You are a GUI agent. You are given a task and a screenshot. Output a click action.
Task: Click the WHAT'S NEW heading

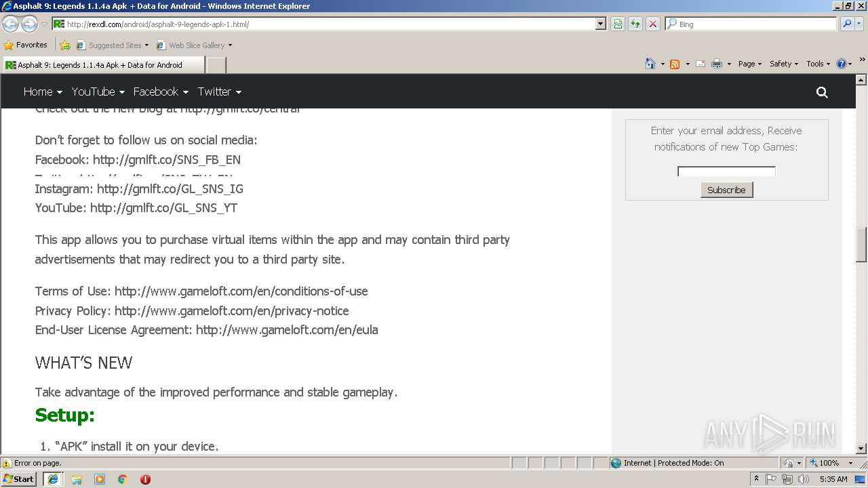coord(84,363)
